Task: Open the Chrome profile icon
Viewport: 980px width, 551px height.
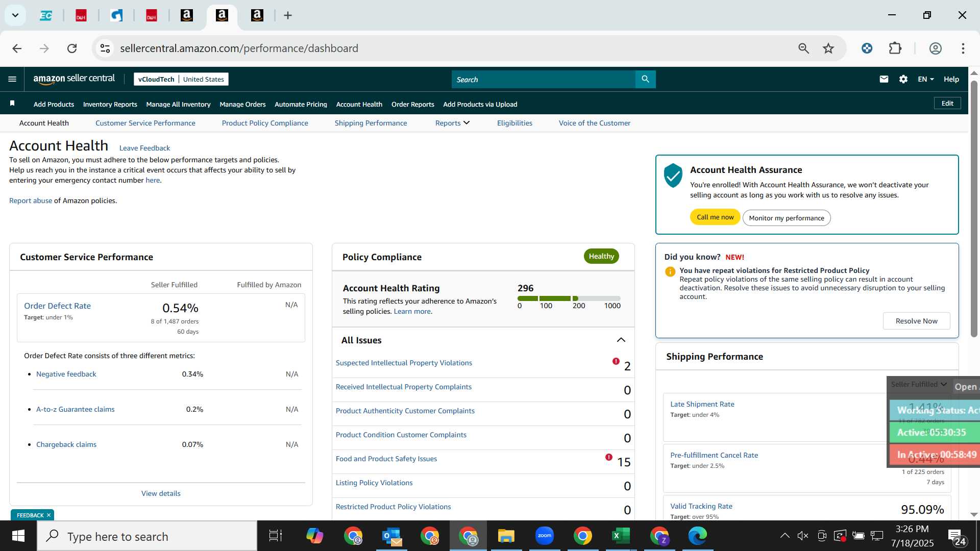Action: click(x=935, y=48)
